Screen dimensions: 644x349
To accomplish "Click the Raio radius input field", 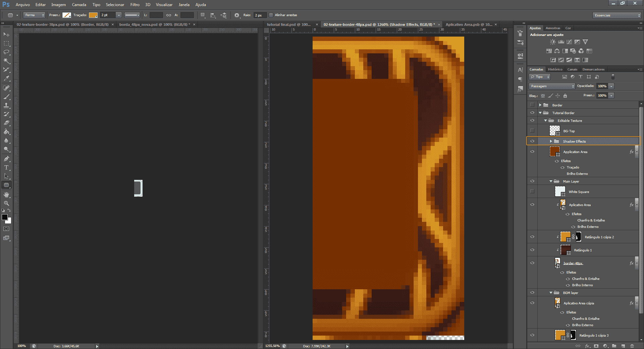I will click(260, 15).
